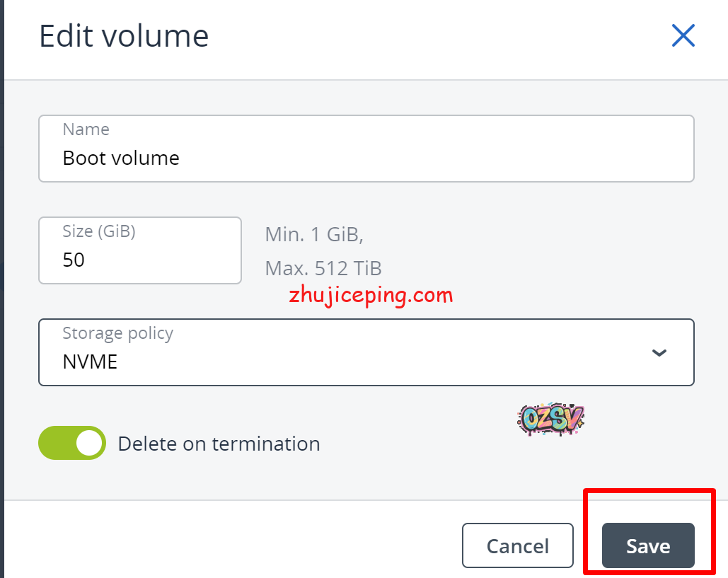Click the size value 50
Viewport: 728px width, 578px height.
pos(74,260)
